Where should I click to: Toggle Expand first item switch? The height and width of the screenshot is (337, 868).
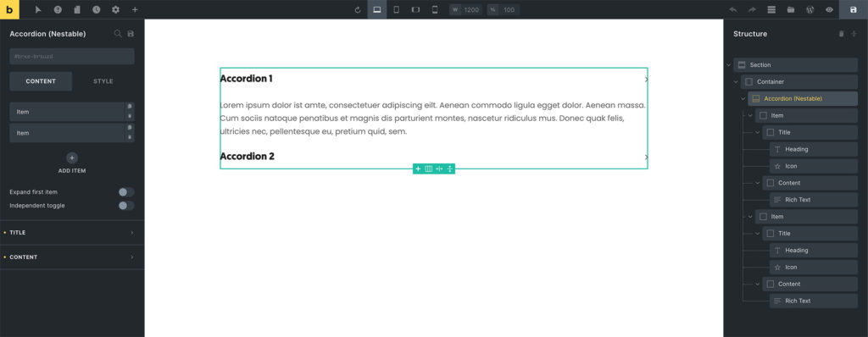[x=126, y=192]
